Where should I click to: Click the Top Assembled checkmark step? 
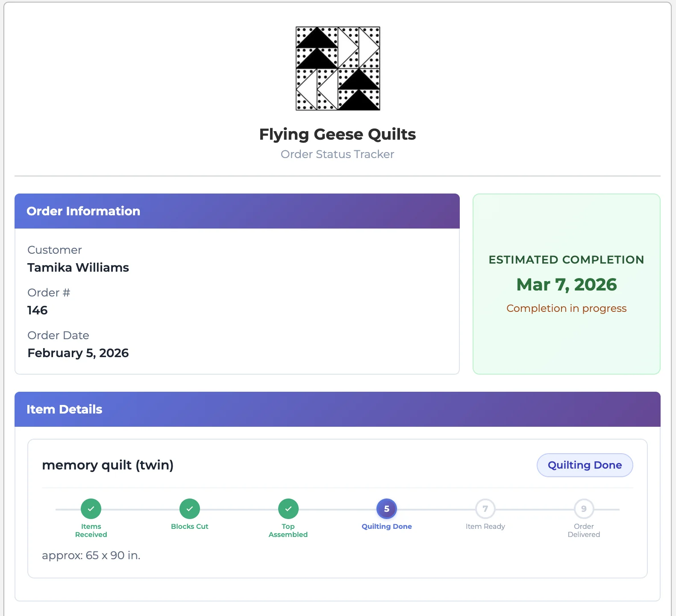tap(288, 509)
